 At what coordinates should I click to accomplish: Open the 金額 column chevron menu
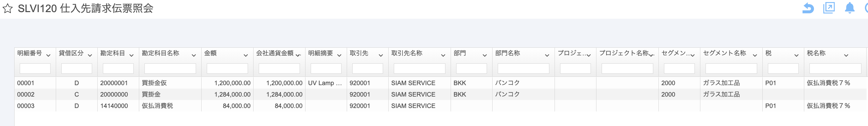point(246,55)
